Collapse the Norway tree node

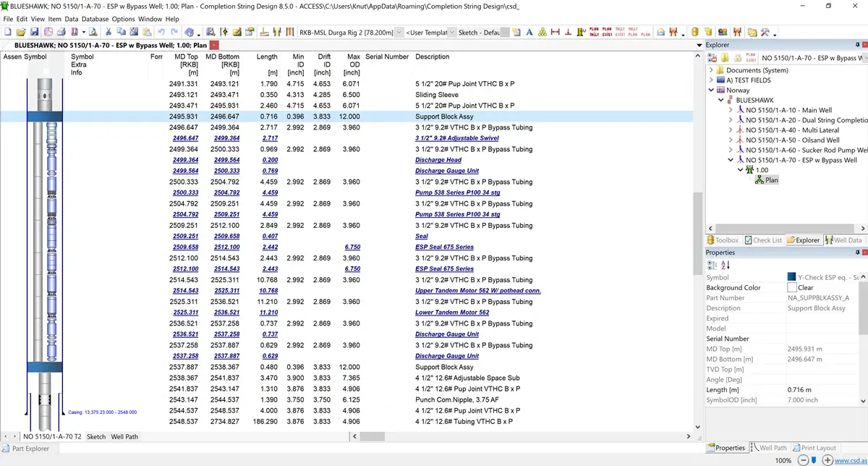click(x=710, y=90)
